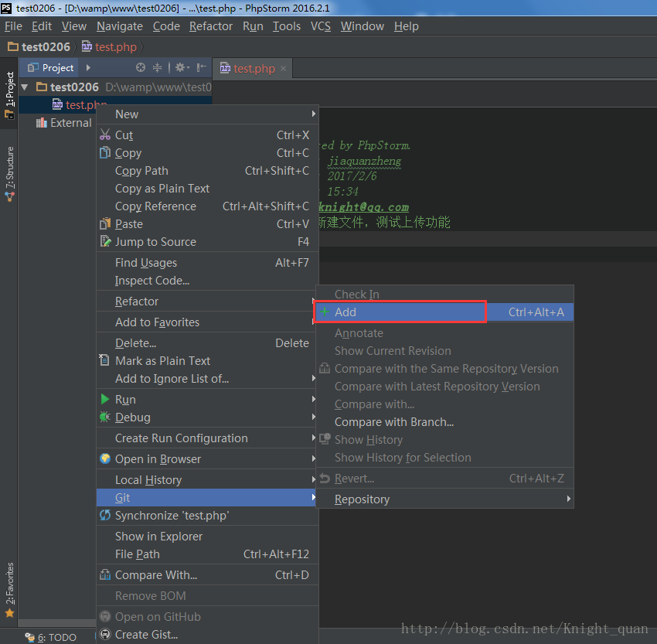Choose Find Usages

(146, 263)
